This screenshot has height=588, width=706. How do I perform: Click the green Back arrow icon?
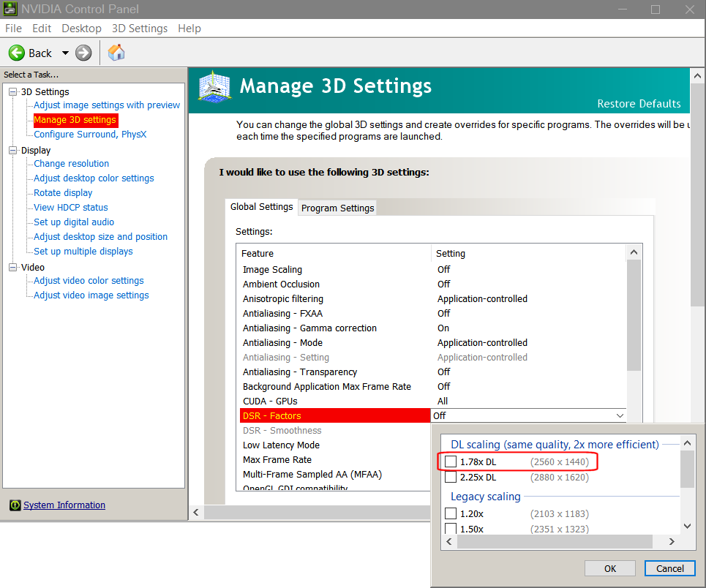click(x=17, y=53)
